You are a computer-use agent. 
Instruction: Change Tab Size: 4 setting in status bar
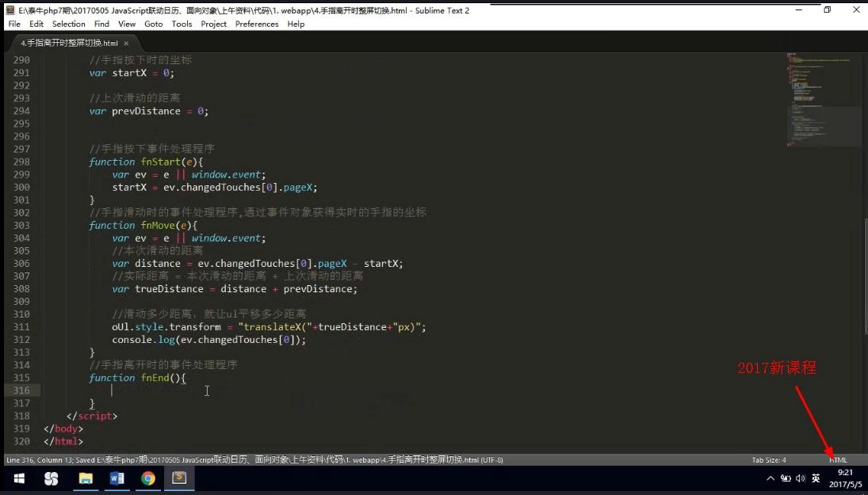(x=768, y=459)
